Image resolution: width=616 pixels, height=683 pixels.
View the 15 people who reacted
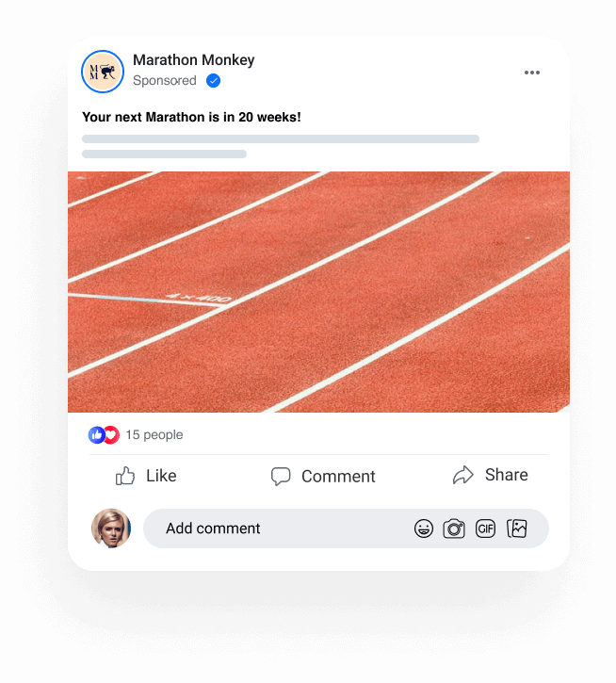coord(154,434)
